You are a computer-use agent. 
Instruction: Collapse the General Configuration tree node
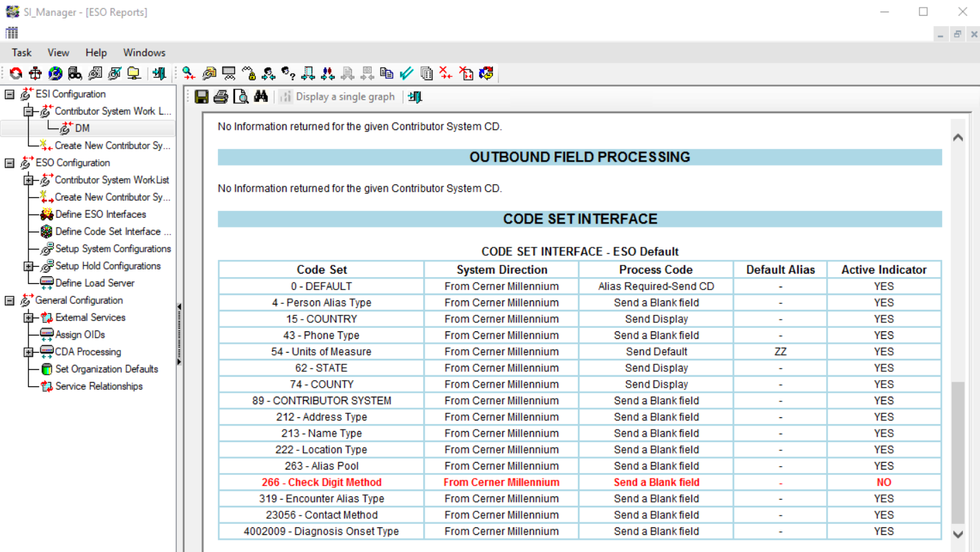pos(10,300)
